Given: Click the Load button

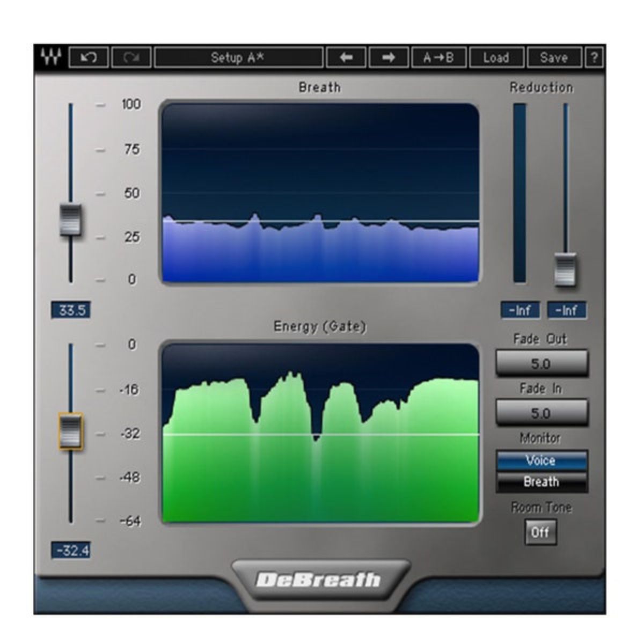Looking at the screenshot, I should pyautogui.click(x=496, y=57).
